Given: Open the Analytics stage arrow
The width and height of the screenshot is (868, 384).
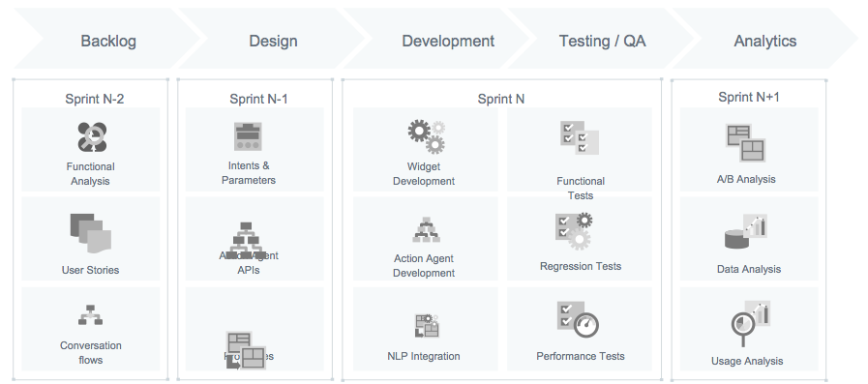Looking at the screenshot, I should [x=765, y=39].
